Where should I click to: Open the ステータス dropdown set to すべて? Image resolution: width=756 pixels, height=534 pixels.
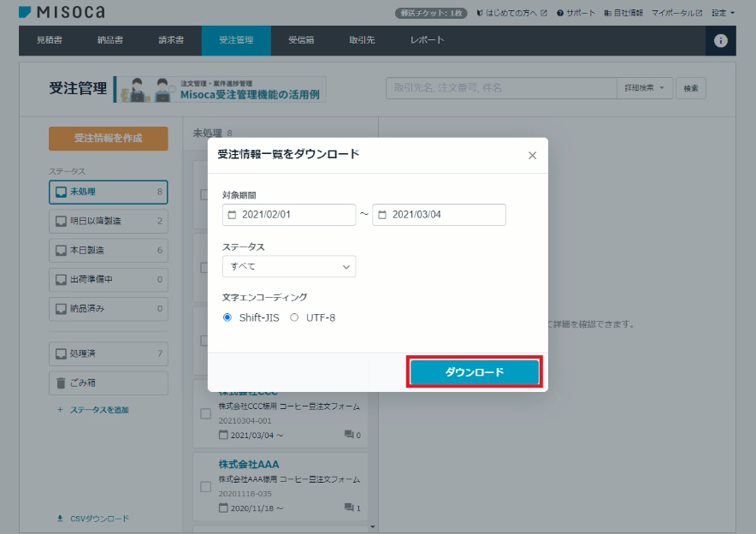click(x=289, y=266)
